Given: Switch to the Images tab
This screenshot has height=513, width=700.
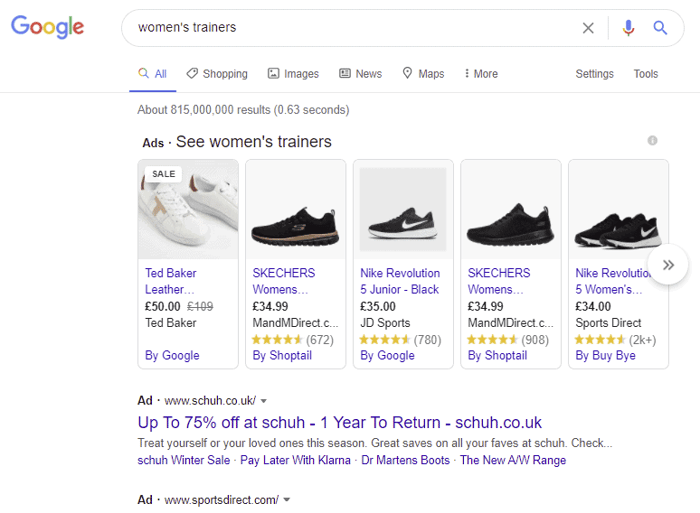Looking at the screenshot, I should [x=293, y=74].
